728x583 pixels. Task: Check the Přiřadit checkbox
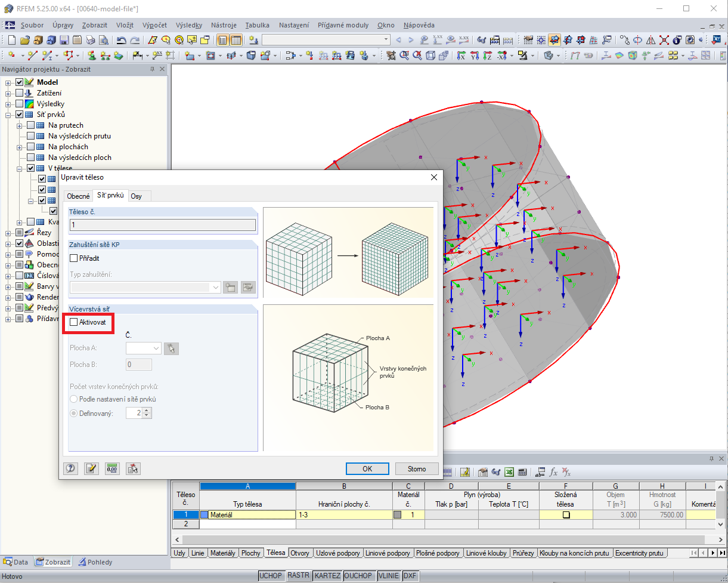pyautogui.click(x=74, y=258)
